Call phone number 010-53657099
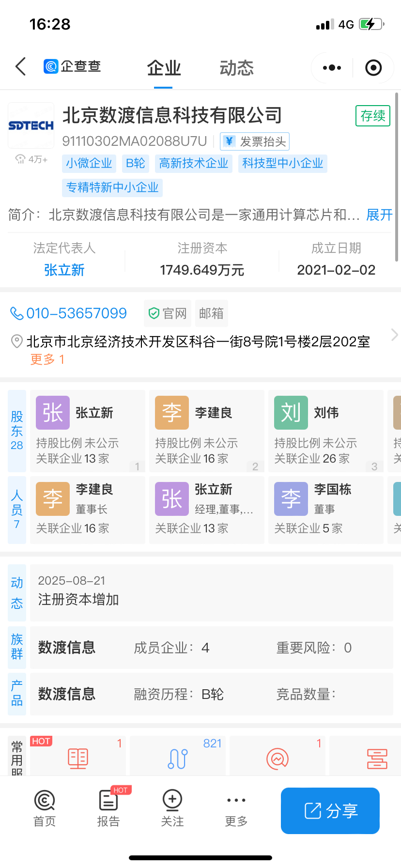 click(69, 313)
